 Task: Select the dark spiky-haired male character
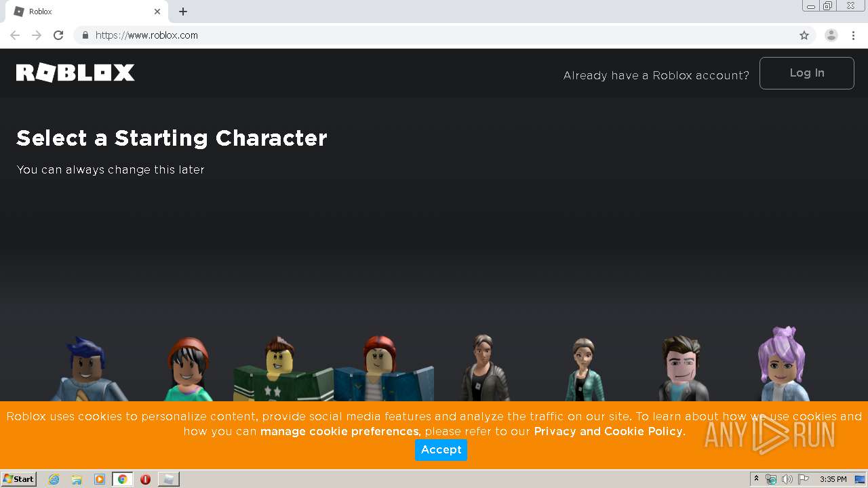[x=684, y=369]
